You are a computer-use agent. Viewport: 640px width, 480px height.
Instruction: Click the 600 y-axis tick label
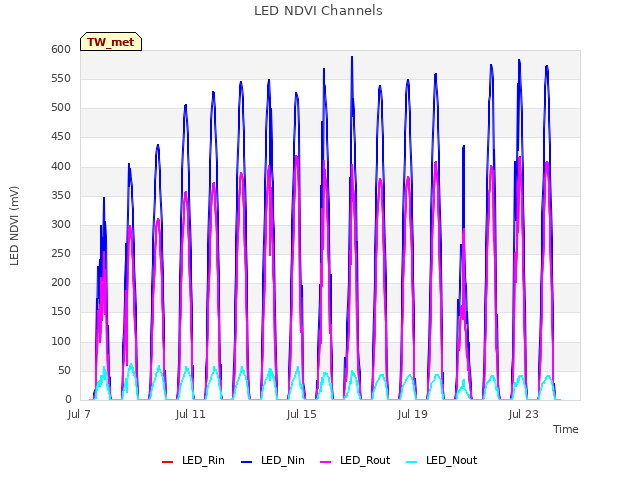click(x=61, y=49)
